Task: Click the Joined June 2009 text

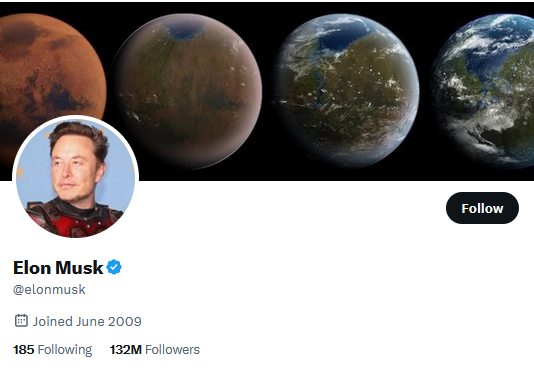Action: click(87, 321)
